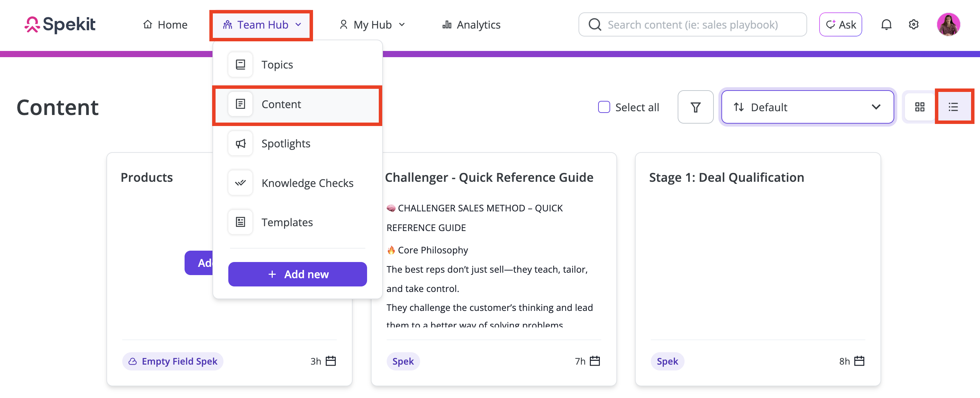Click the Spek tag on Challenger card

[403, 361]
